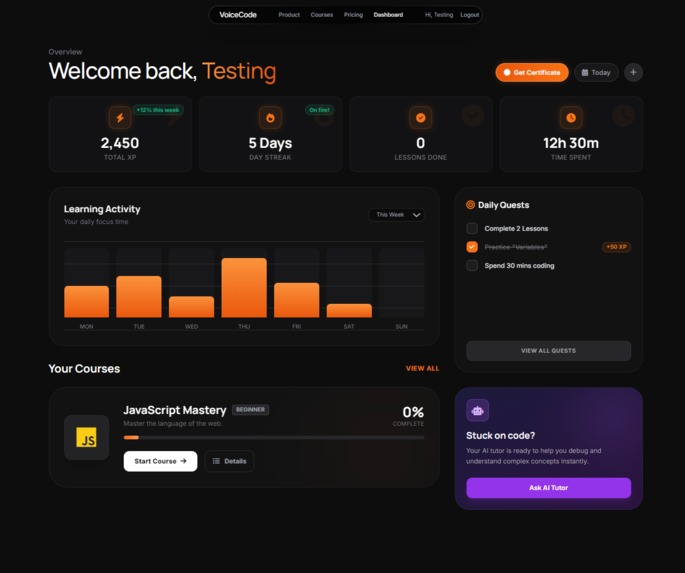Check the Complete 2 Lessons quest
Image resolution: width=685 pixels, height=573 pixels.
(472, 228)
